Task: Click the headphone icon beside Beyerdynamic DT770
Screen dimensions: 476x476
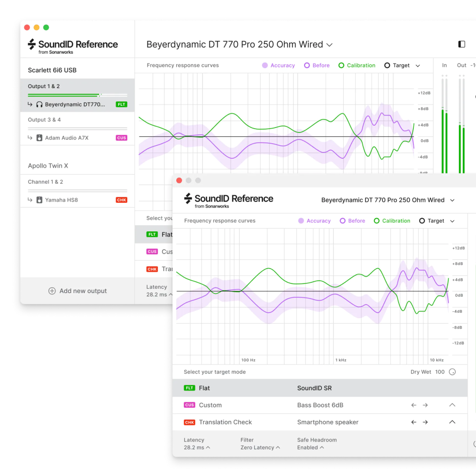Action: (x=40, y=104)
